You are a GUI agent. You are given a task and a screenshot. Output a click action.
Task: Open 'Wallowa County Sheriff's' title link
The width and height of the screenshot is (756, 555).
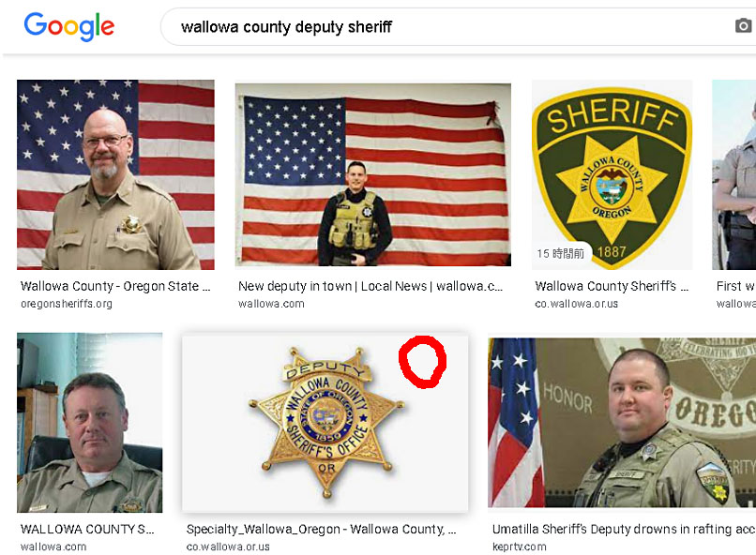(x=612, y=286)
